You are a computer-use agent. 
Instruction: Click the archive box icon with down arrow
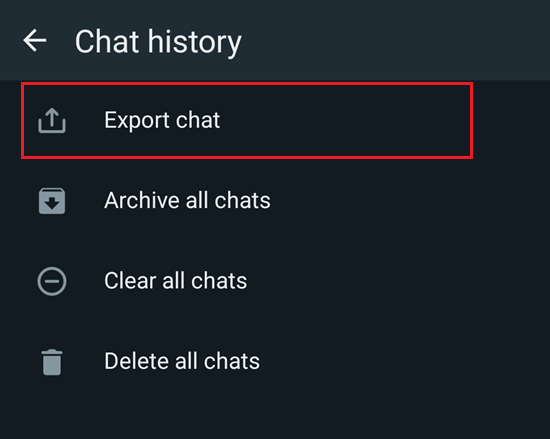click(52, 201)
